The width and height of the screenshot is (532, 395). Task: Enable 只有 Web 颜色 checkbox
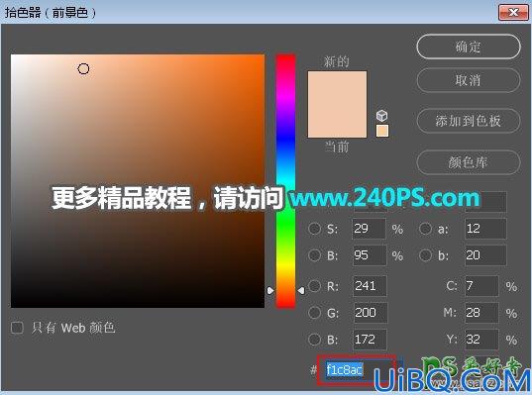pos(17,328)
